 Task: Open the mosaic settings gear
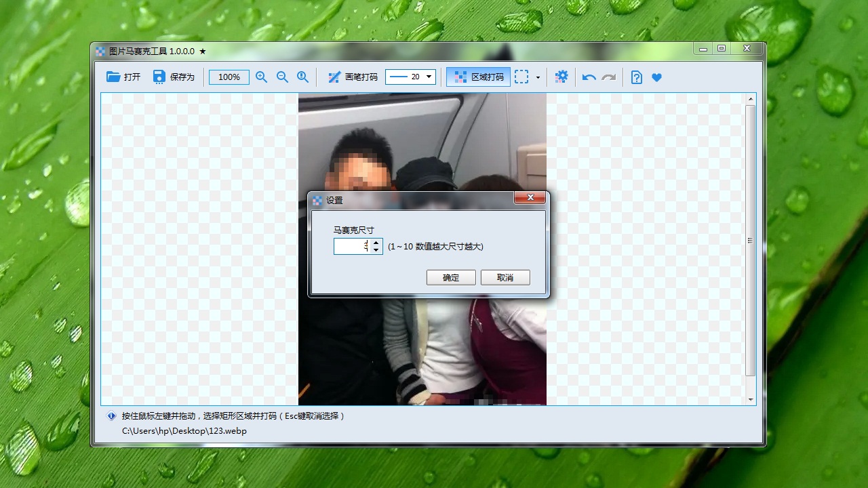click(561, 77)
